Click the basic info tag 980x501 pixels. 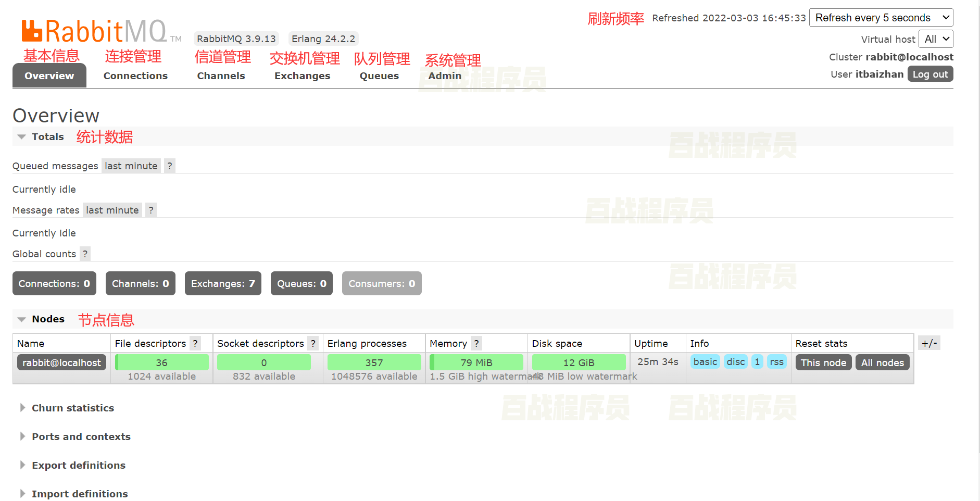[x=705, y=361]
